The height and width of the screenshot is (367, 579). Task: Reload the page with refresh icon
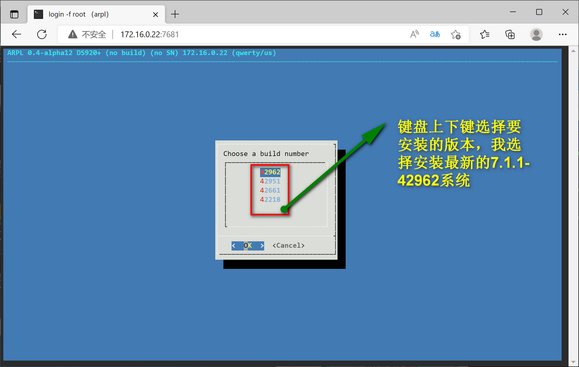pyautogui.click(x=42, y=34)
